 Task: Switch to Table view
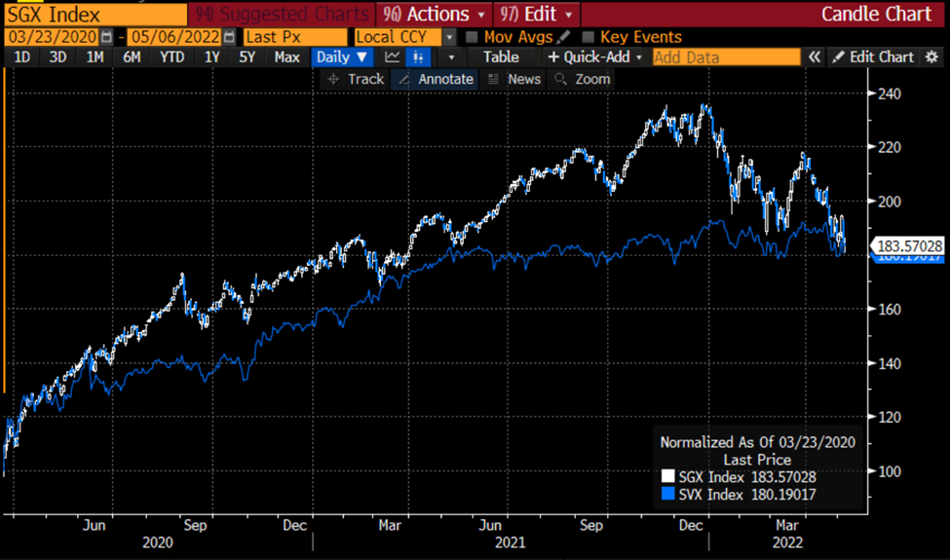tap(501, 56)
